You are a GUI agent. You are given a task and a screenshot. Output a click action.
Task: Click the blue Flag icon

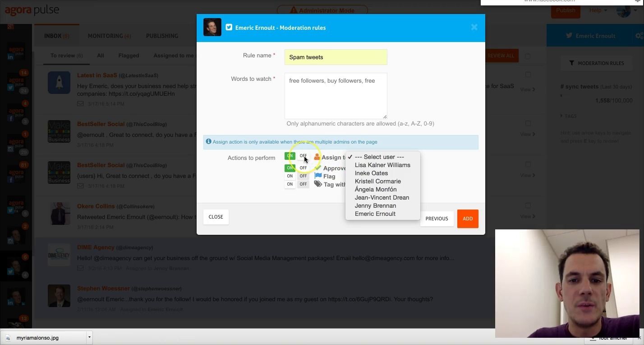tap(318, 176)
